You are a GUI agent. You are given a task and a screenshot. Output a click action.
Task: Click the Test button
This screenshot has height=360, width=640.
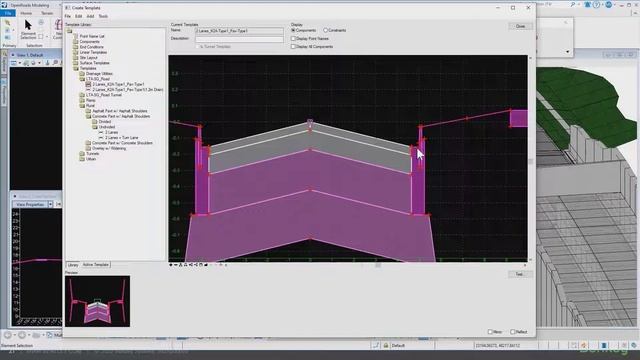tap(519, 274)
